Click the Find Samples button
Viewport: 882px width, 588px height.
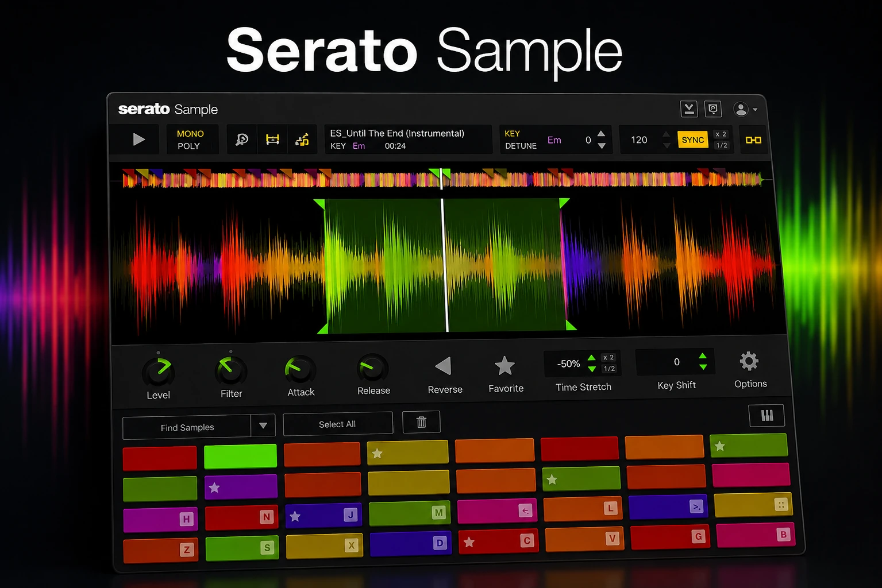[187, 427]
